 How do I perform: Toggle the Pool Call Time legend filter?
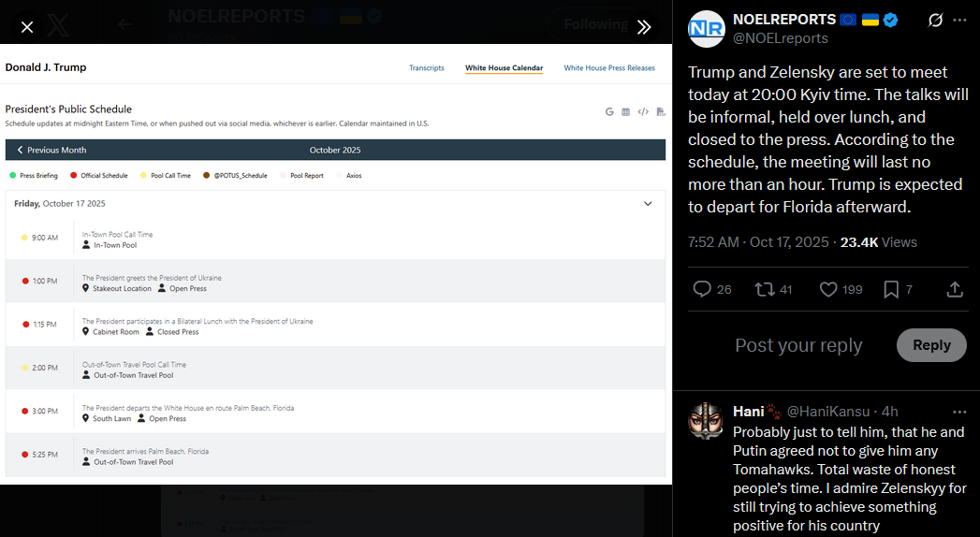pos(166,176)
